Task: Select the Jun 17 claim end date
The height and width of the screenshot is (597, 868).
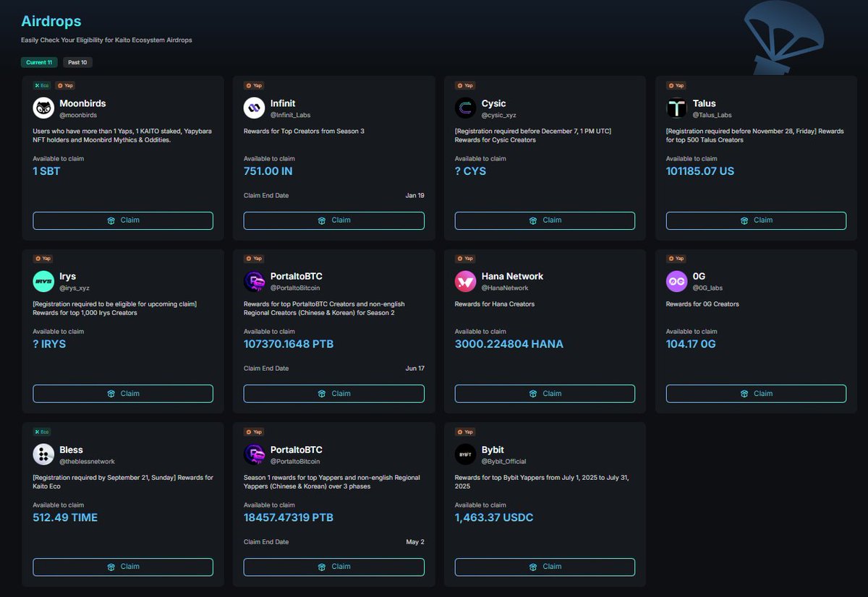Action: click(x=415, y=369)
